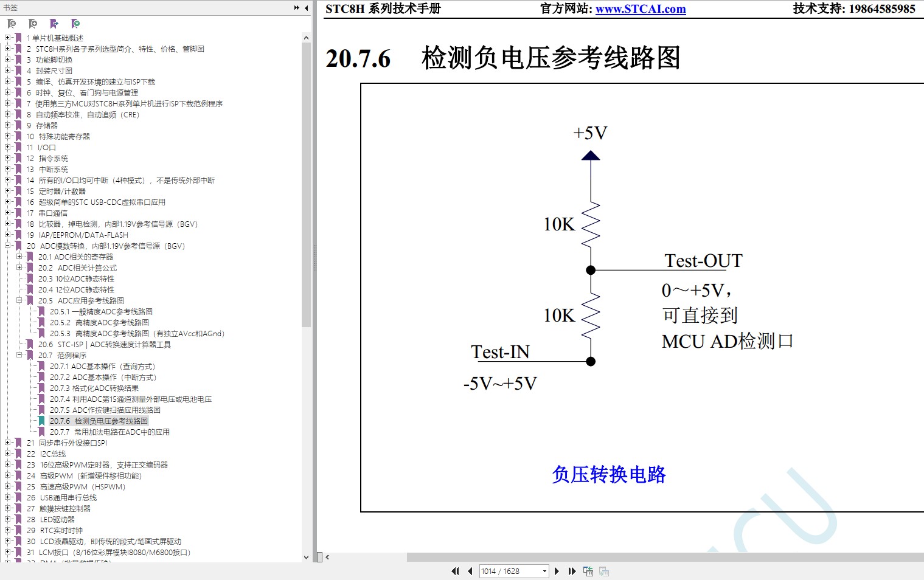Open bookmark 20.3 10位ADC静态特性

click(76, 278)
